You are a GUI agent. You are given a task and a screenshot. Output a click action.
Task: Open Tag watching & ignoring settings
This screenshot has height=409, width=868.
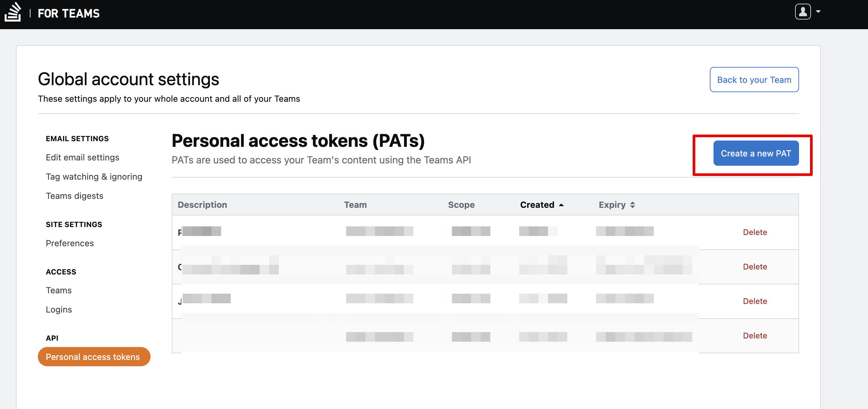(x=94, y=177)
